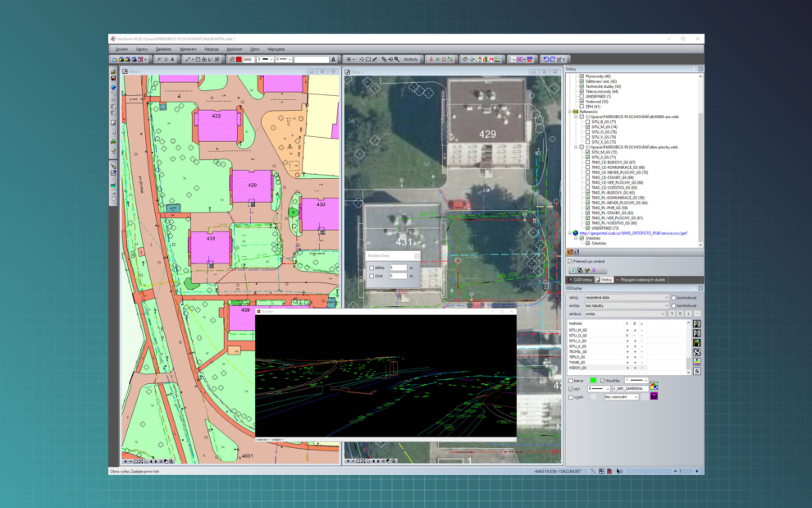812x508 pixels.
Task: Click the Atributy toolbar button
Action: pyautogui.click(x=411, y=60)
